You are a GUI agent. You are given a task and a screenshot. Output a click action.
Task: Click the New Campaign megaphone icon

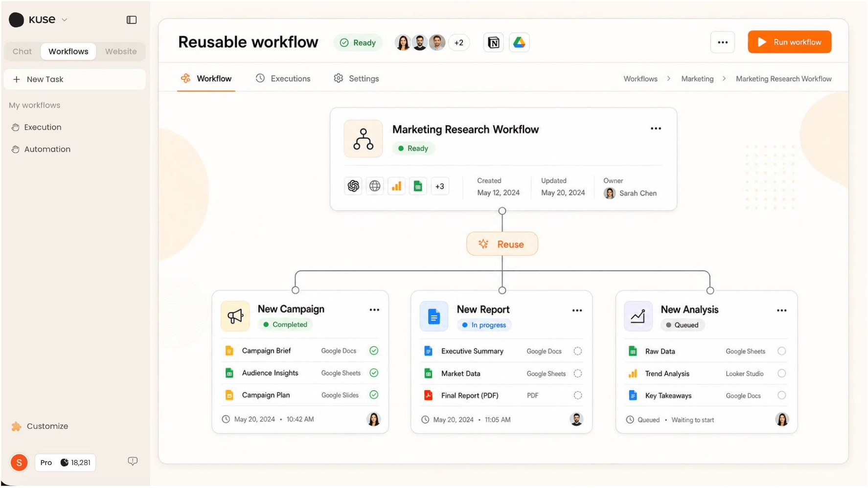click(235, 316)
